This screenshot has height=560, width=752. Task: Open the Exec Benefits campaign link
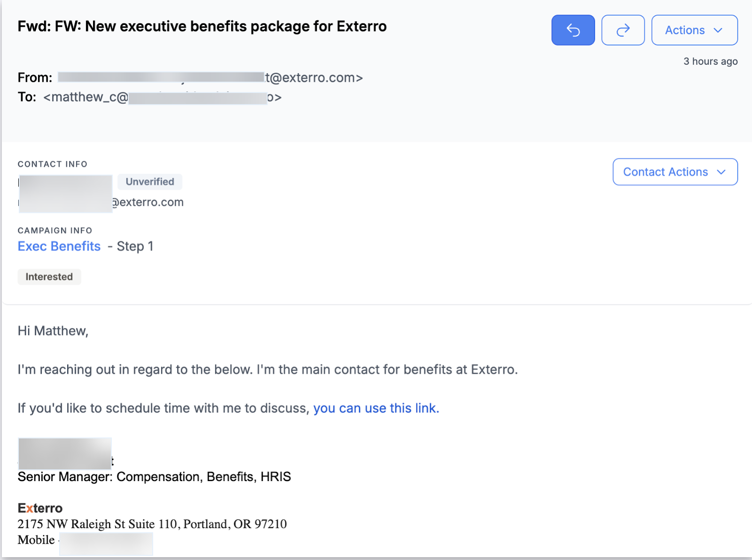59,246
